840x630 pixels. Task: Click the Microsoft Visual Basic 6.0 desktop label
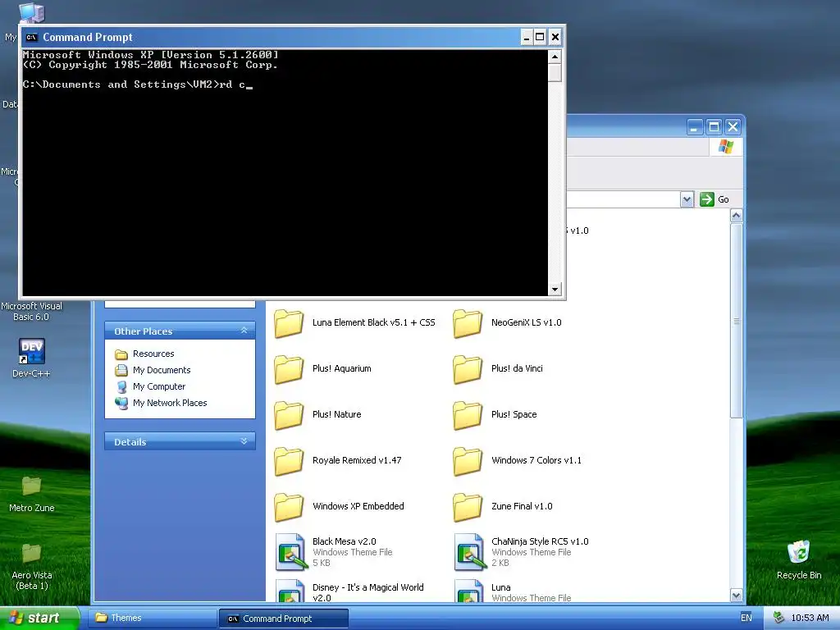32,311
